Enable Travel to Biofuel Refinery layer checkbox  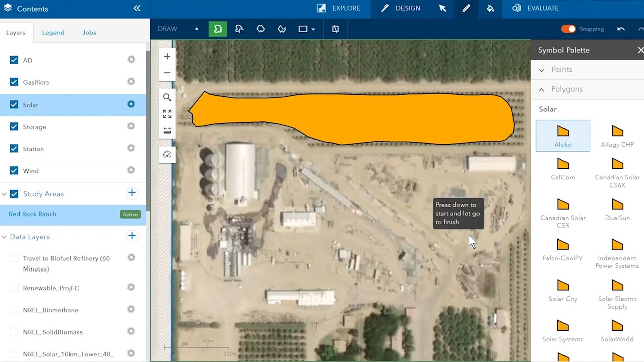tap(14, 258)
